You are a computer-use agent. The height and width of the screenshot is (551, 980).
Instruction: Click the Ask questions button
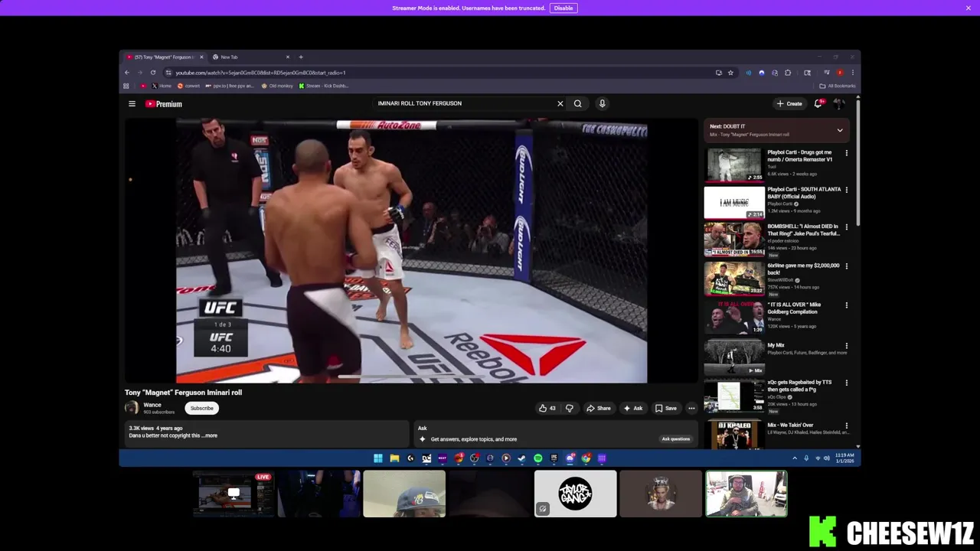pos(676,439)
